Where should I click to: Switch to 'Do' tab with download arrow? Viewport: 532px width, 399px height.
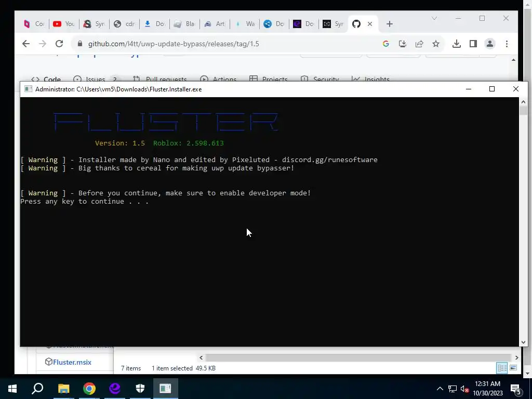[x=154, y=24]
